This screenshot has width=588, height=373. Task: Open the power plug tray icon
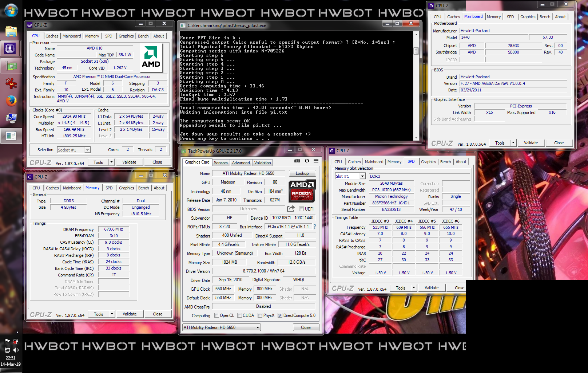(x=16, y=341)
